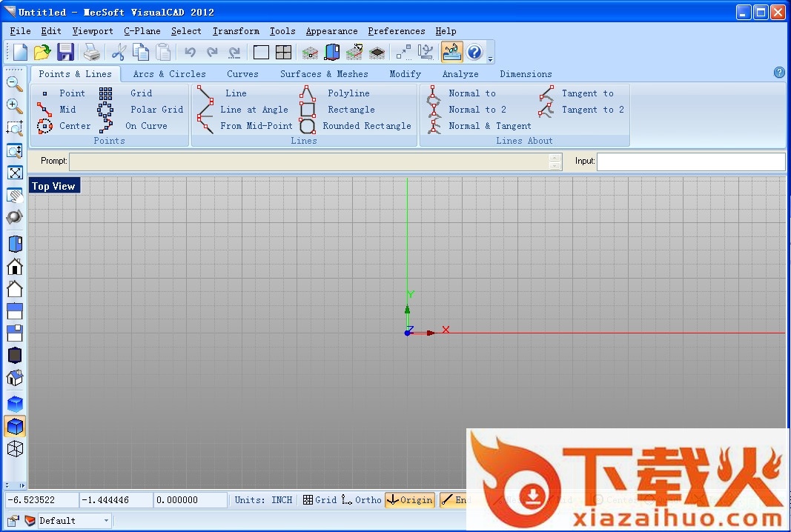Click the Zoom Extents icon
This screenshot has width=791, height=532.
point(15,173)
